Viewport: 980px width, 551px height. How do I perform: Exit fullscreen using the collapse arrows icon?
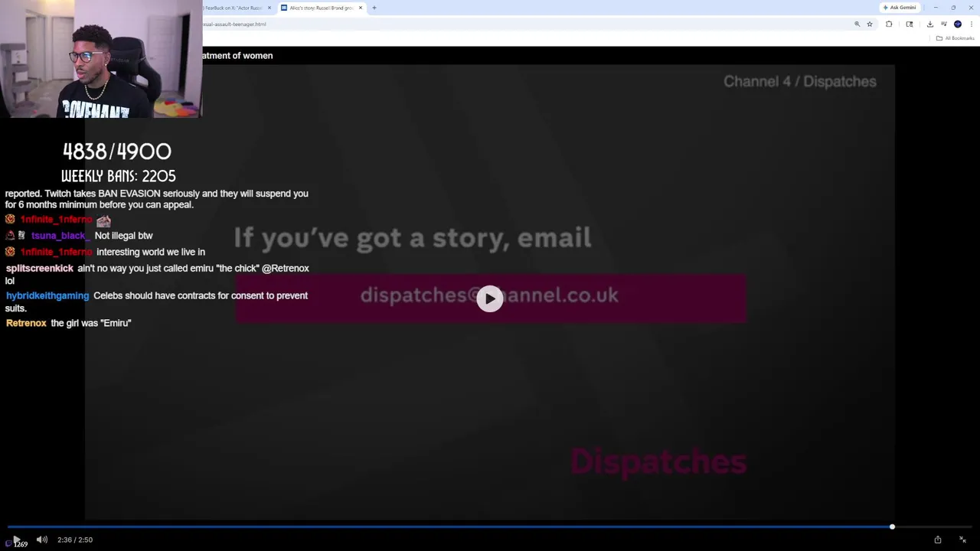[x=962, y=540]
